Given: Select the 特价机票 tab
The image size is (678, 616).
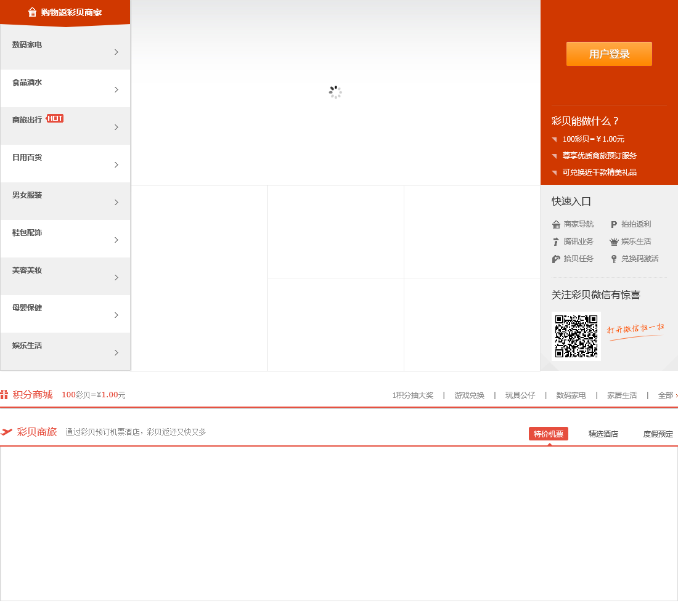Looking at the screenshot, I should click(549, 434).
